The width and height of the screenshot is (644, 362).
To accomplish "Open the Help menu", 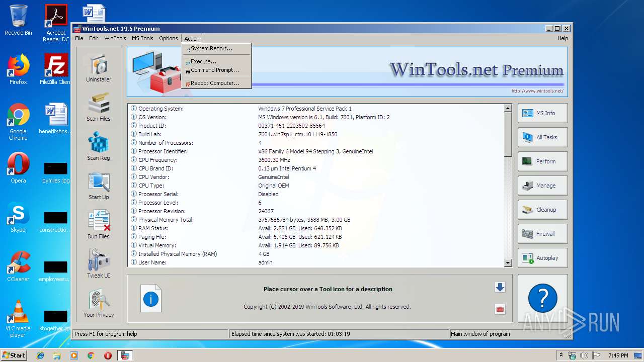I will pos(562,38).
